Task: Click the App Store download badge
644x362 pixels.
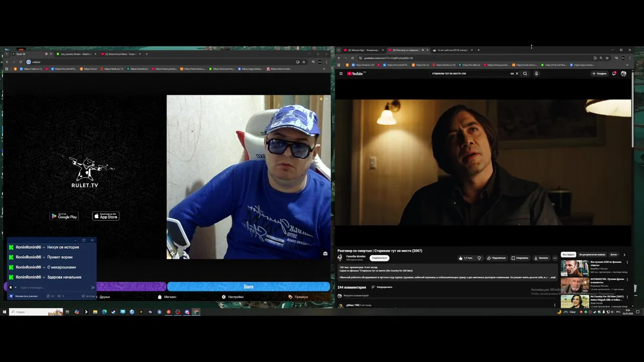Action: [x=106, y=216]
